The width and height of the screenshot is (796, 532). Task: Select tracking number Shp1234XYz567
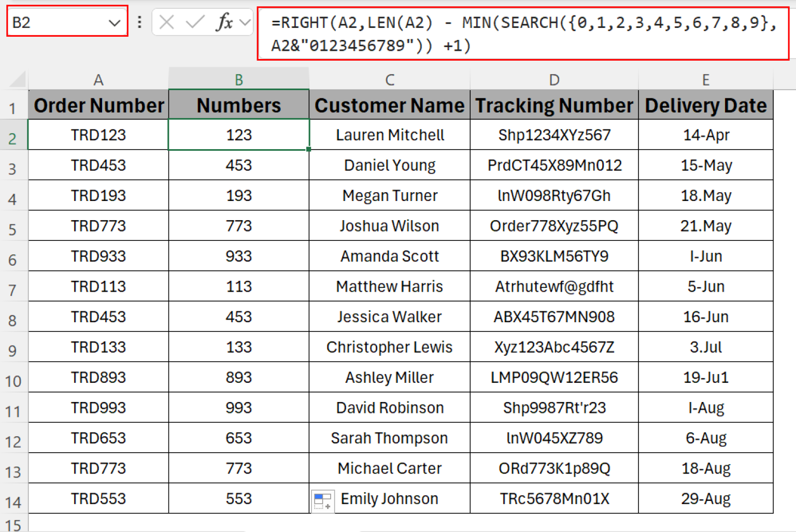[553, 135]
